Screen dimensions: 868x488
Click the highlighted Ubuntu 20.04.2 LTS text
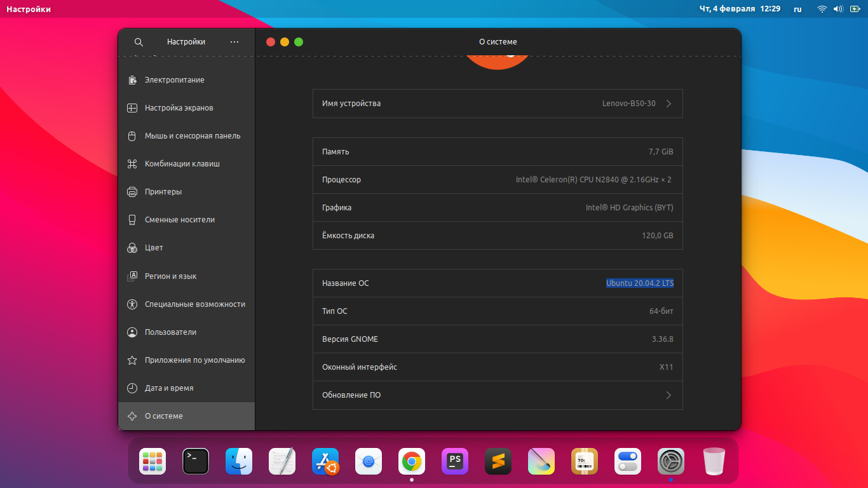639,283
